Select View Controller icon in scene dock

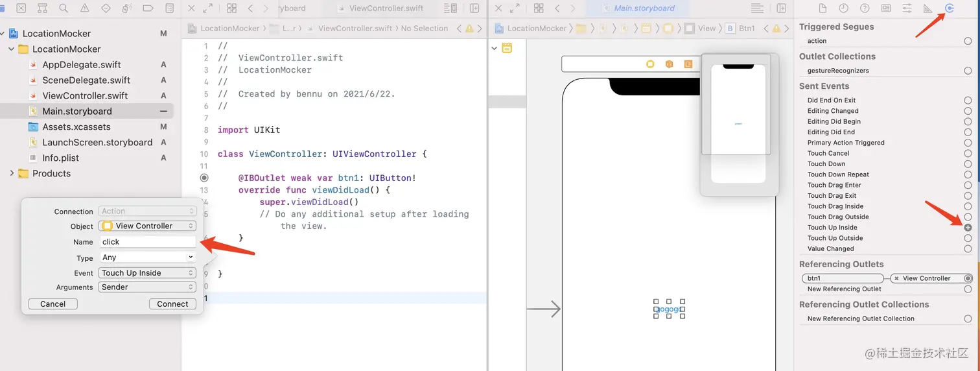pos(650,64)
